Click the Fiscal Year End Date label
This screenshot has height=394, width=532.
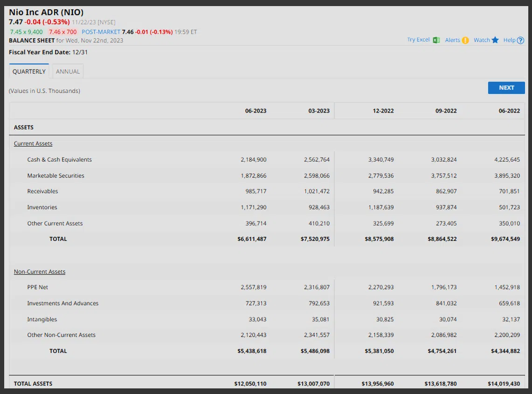click(40, 52)
